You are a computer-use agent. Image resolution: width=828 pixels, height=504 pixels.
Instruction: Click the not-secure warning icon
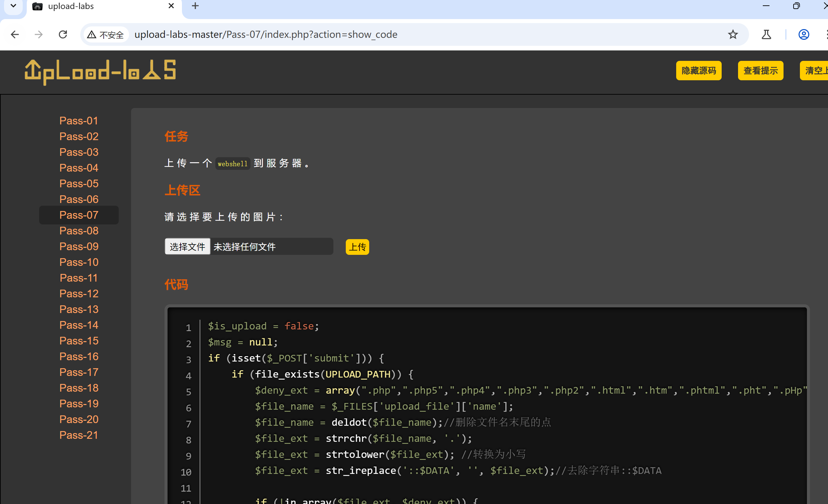(x=92, y=34)
